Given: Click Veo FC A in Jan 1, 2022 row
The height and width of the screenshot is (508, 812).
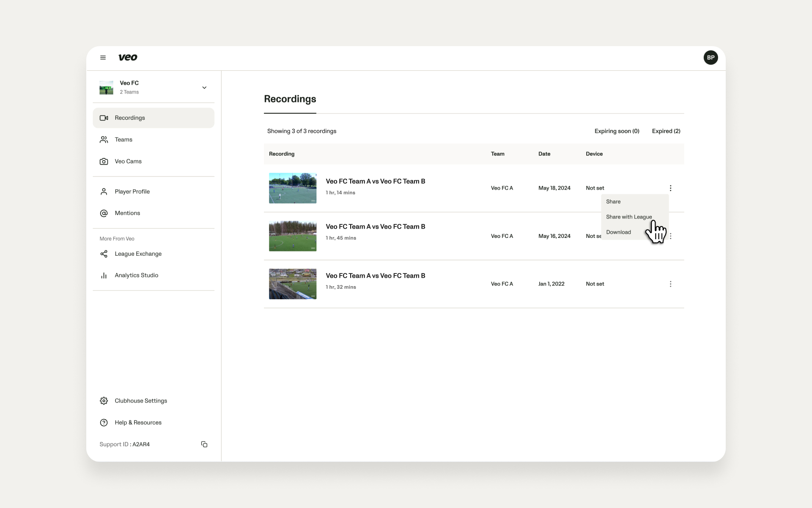Looking at the screenshot, I should pyautogui.click(x=502, y=284).
